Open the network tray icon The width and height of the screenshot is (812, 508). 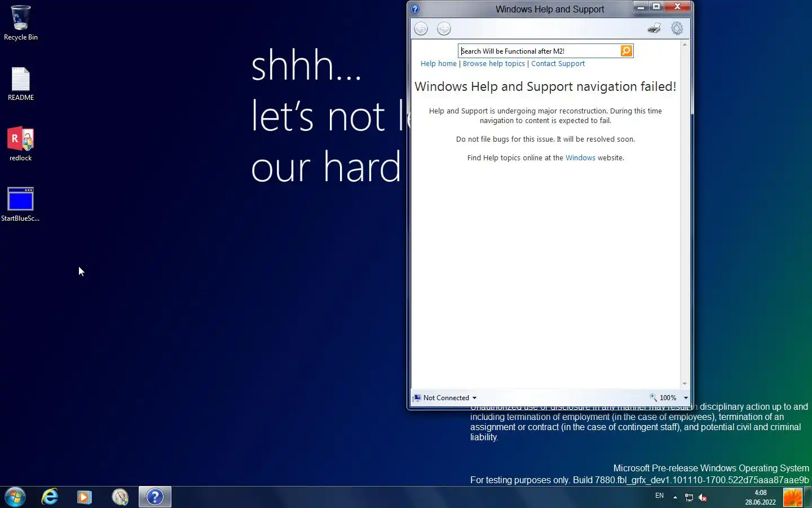tap(689, 497)
